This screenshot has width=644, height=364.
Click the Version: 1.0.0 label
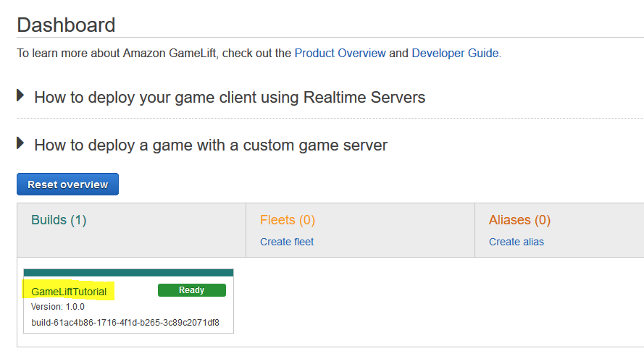58,307
